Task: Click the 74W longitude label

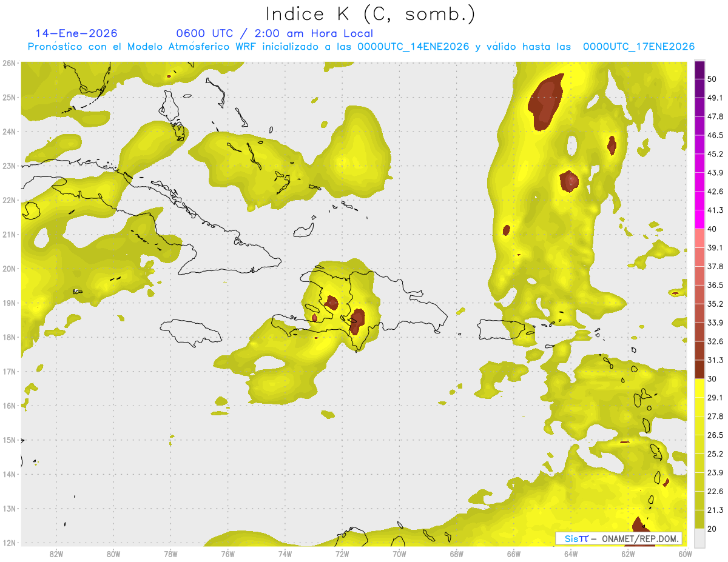Action: pyautogui.click(x=285, y=554)
